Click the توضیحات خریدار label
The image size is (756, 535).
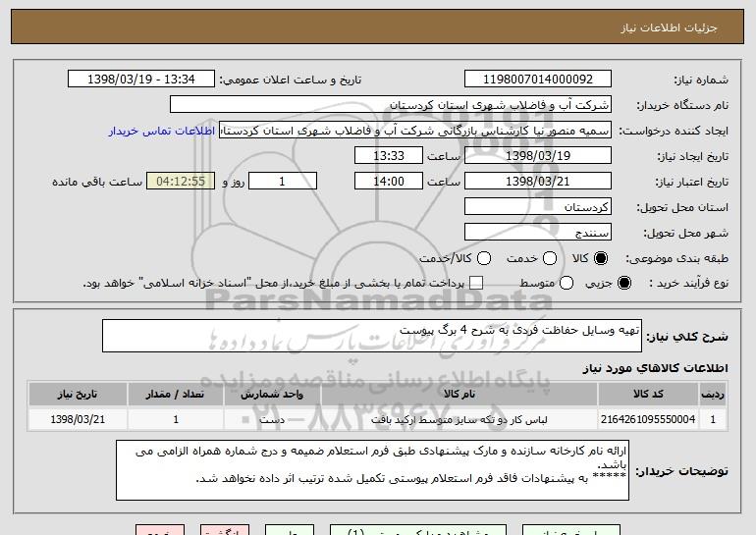pyautogui.click(x=681, y=471)
